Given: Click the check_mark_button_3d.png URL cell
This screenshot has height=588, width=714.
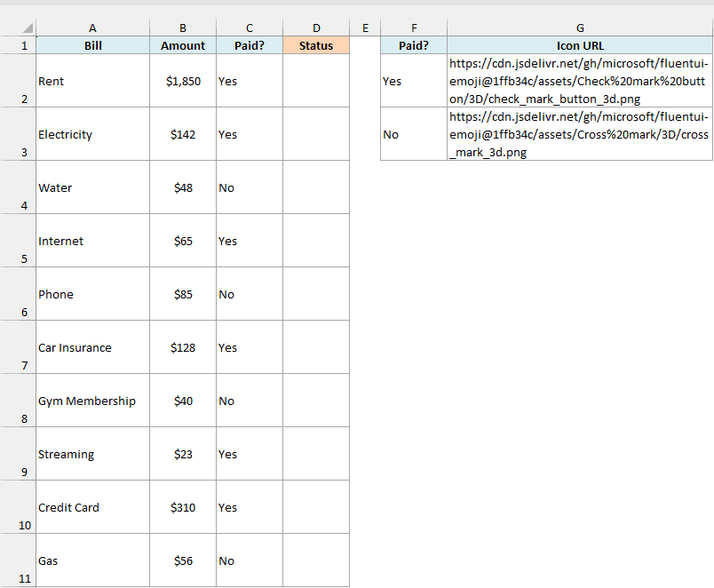Looking at the screenshot, I should click(x=580, y=81).
